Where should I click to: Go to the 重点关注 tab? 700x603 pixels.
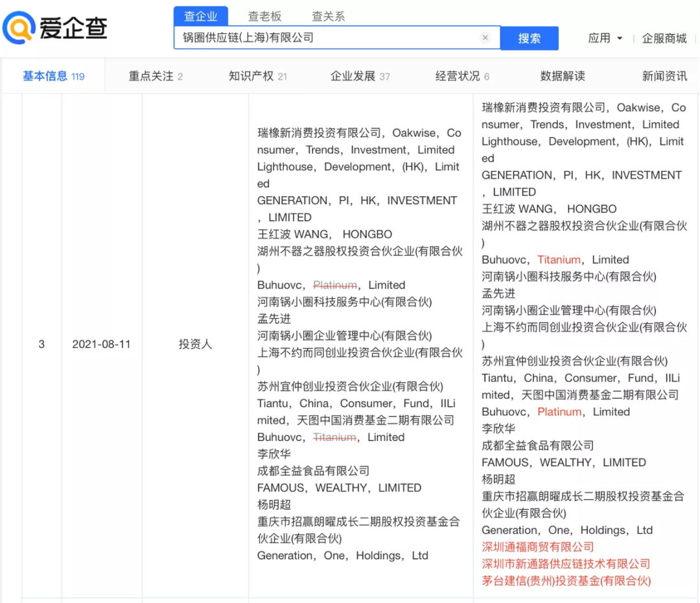click(156, 76)
